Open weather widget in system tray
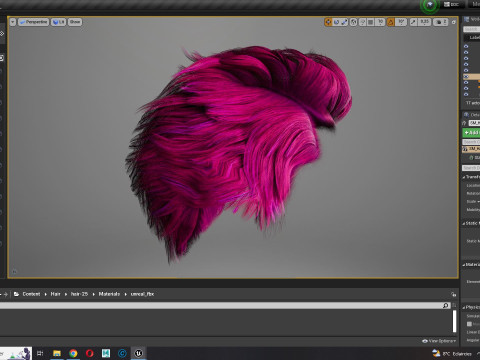Image resolution: width=480 pixels, height=360 pixels. click(452, 353)
